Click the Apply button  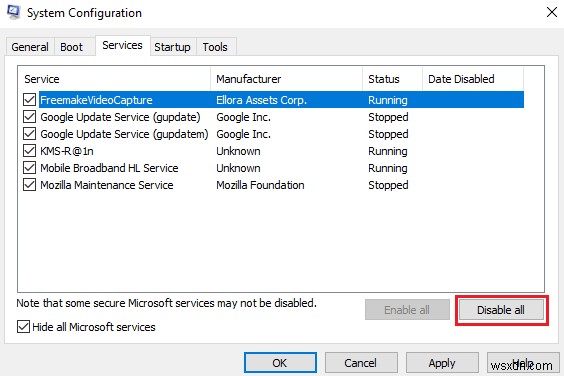click(442, 363)
